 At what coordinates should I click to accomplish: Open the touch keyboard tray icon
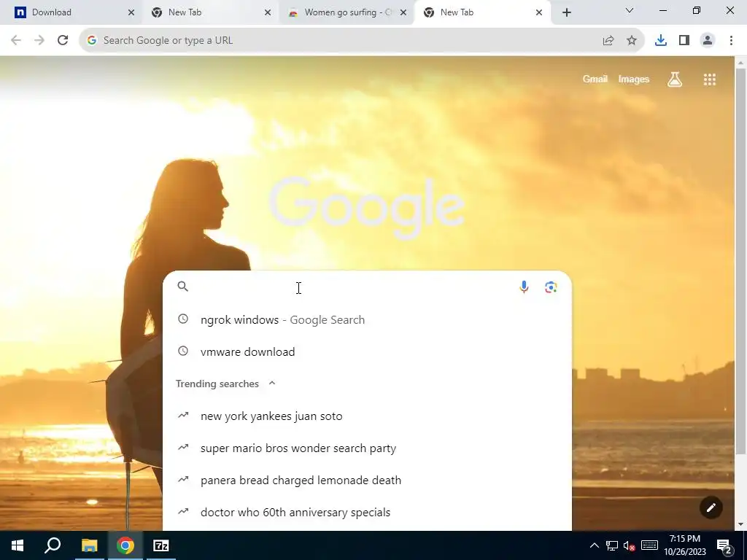point(649,545)
